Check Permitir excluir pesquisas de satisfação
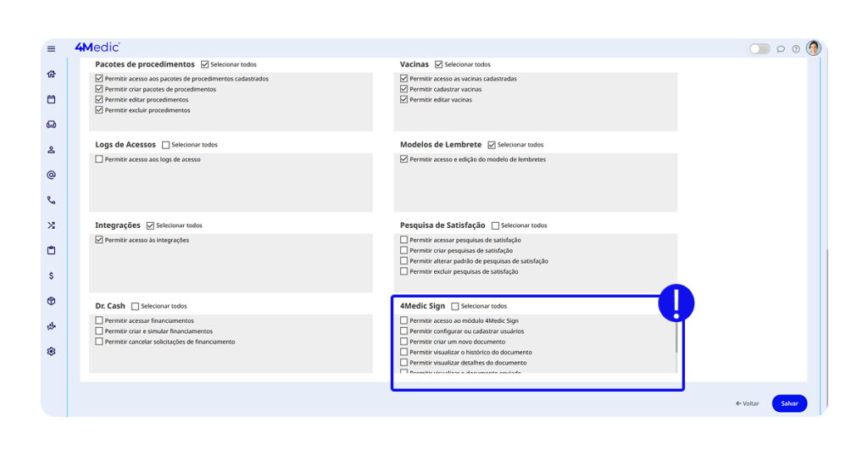Image resolution: width=868 pixels, height=456 pixels. click(404, 272)
